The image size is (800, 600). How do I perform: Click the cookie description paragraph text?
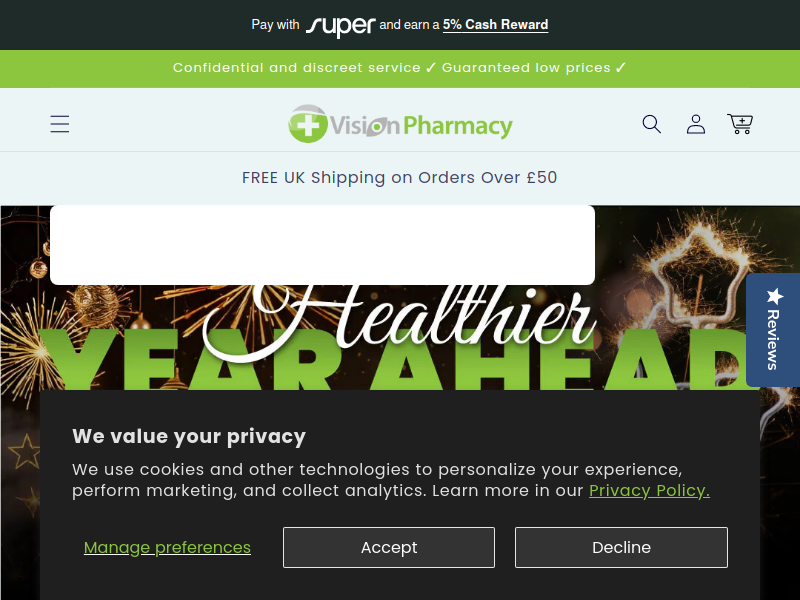click(x=390, y=480)
